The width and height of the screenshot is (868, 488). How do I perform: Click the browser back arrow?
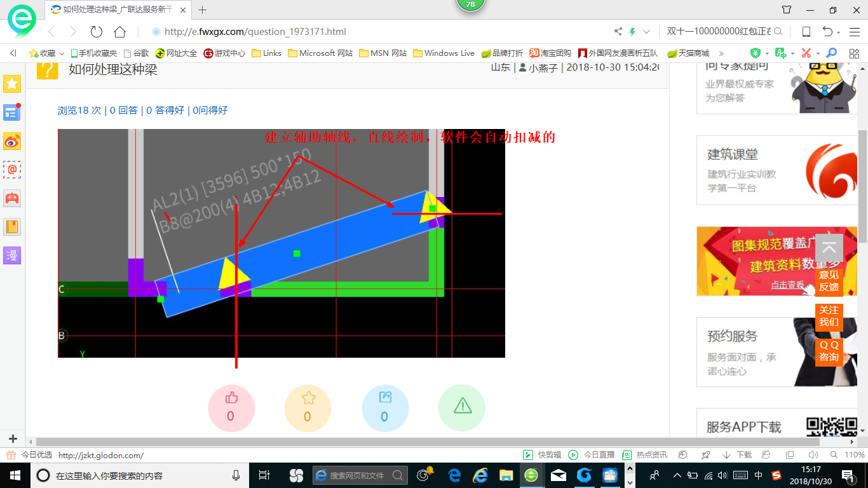[x=51, y=32]
